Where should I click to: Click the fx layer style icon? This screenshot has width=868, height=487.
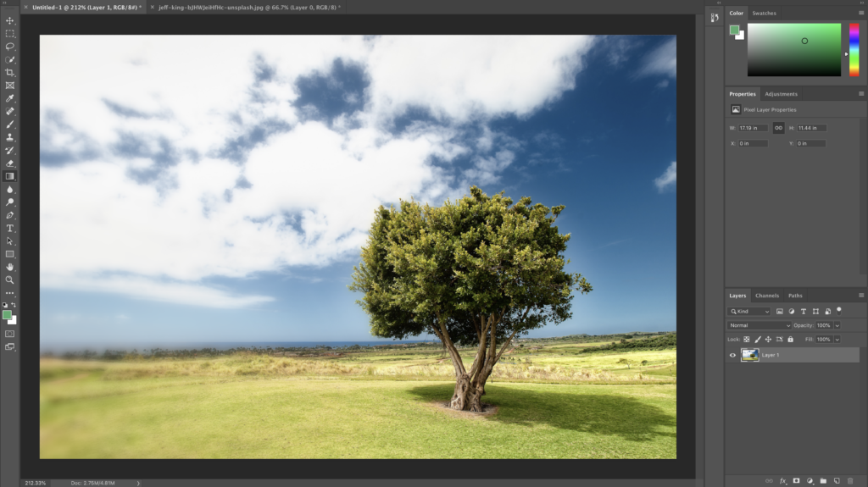coord(782,481)
